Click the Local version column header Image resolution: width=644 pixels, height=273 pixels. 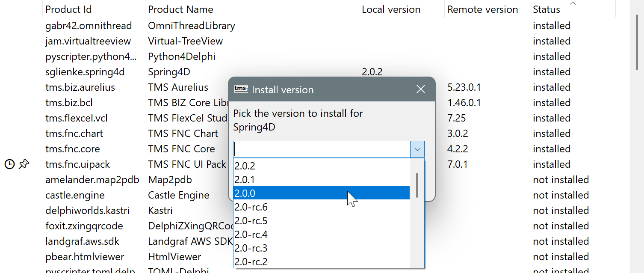tap(391, 9)
